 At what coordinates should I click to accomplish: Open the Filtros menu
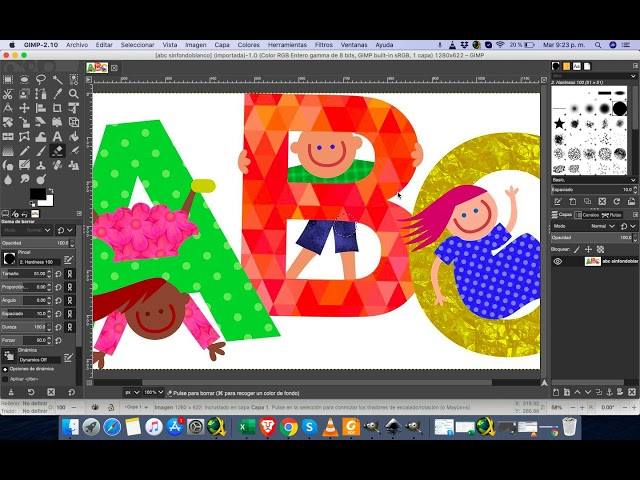click(324, 45)
